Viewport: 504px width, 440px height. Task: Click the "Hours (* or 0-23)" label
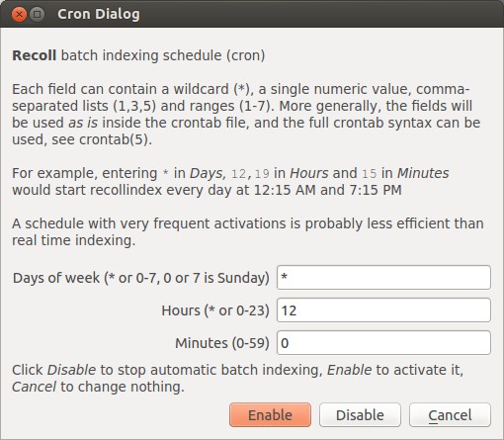click(215, 310)
